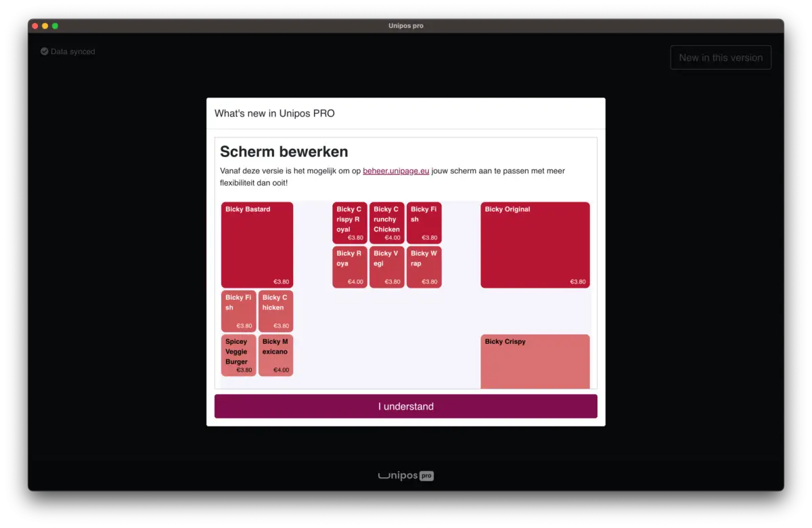
Task: Click the New in this version button
Action: 721,58
